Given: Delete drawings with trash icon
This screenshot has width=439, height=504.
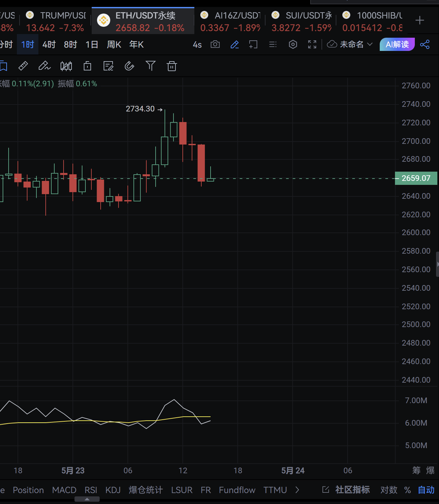Looking at the screenshot, I should point(172,66).
